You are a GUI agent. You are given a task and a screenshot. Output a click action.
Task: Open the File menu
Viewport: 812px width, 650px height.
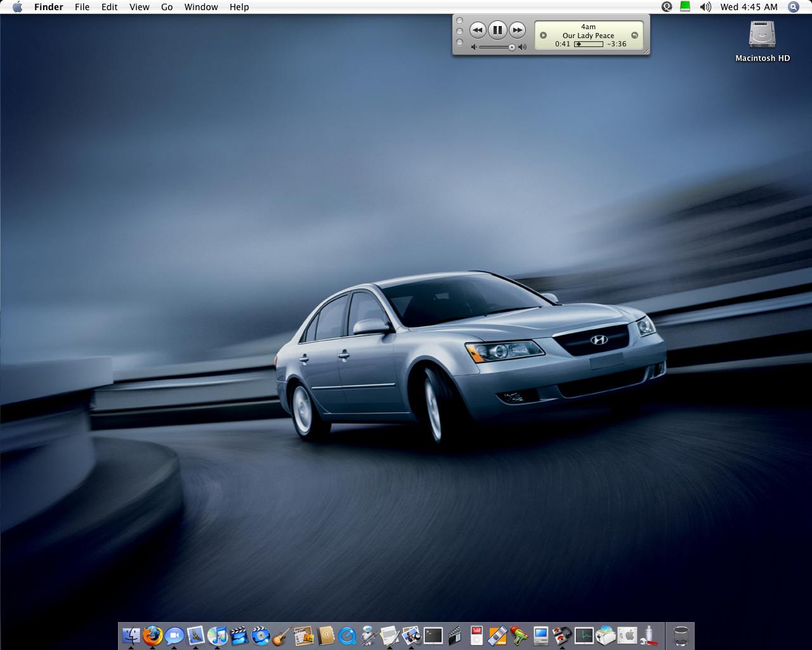[82, 7]
